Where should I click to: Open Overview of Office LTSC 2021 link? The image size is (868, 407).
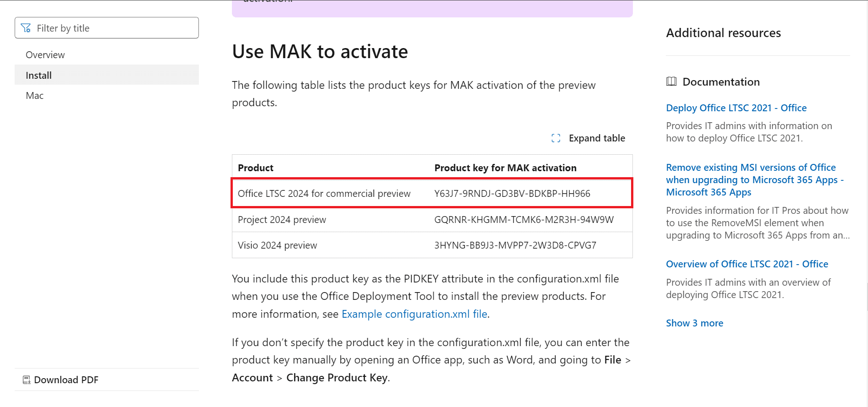pyautogui.click(x=747, y=264)
